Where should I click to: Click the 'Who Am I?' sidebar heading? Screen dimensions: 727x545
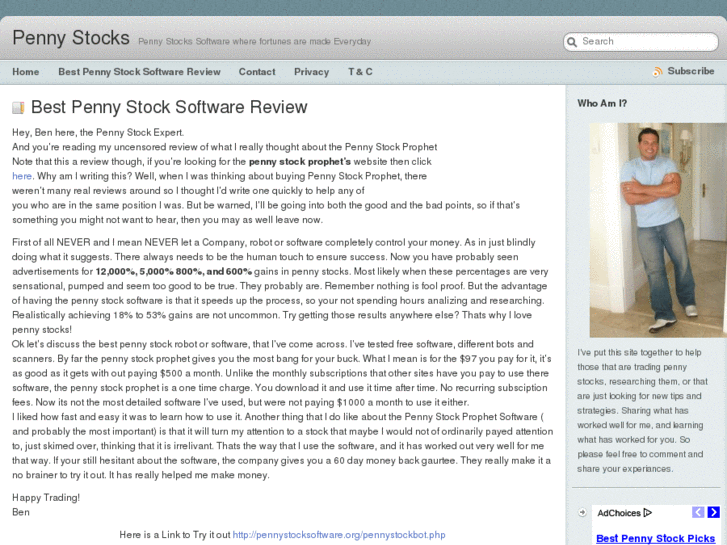pos(602,103)
